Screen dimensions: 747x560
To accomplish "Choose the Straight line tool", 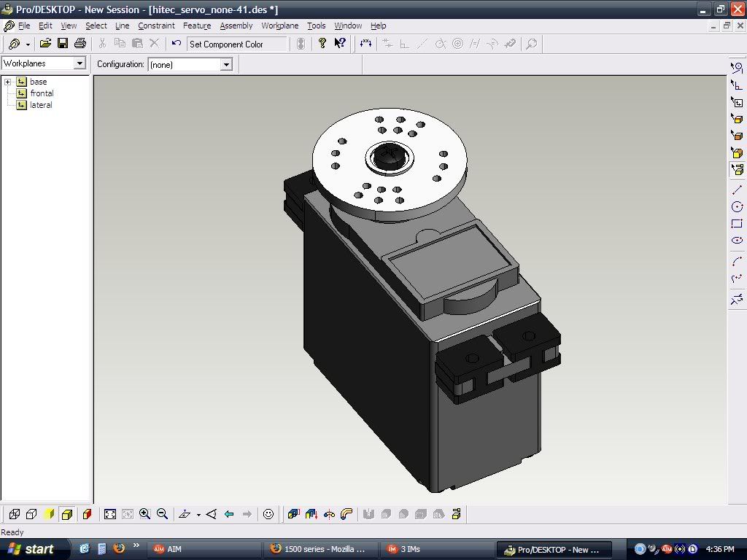I will click(737, 190).
